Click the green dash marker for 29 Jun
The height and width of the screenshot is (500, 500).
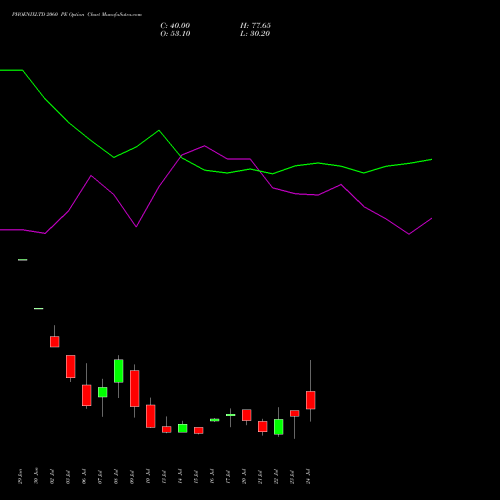point(23,260)
